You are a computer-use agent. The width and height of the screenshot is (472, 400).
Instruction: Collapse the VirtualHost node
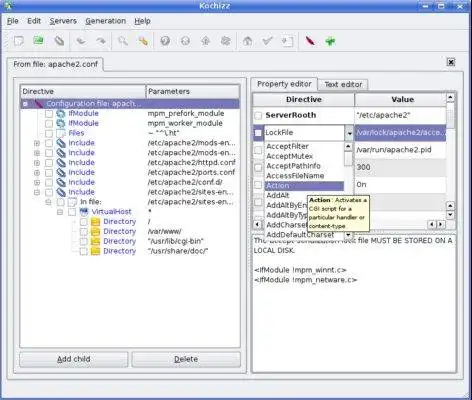point(60,212)
